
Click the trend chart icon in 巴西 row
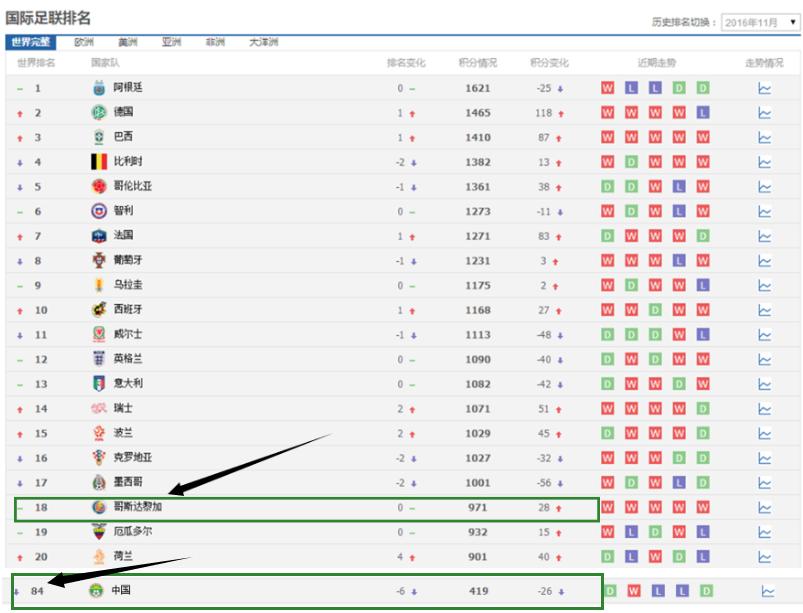coord(764,137)
